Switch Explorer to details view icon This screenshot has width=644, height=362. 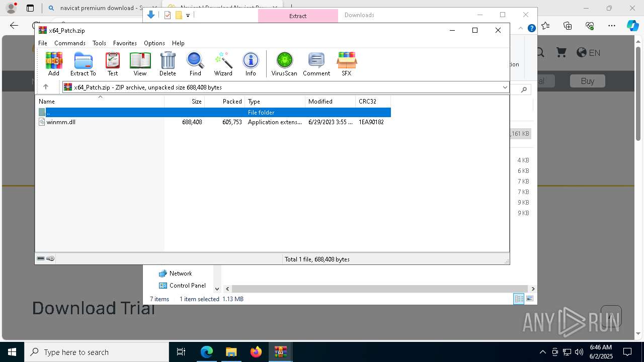pyautogui.click(x=519, y=299)
